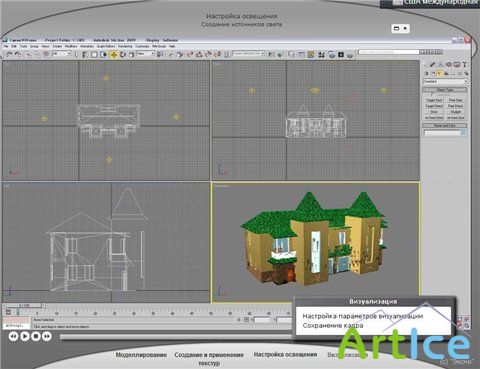Open the Create menu
This screenshot has height=369, width=480.
click(x=57, y=46)
